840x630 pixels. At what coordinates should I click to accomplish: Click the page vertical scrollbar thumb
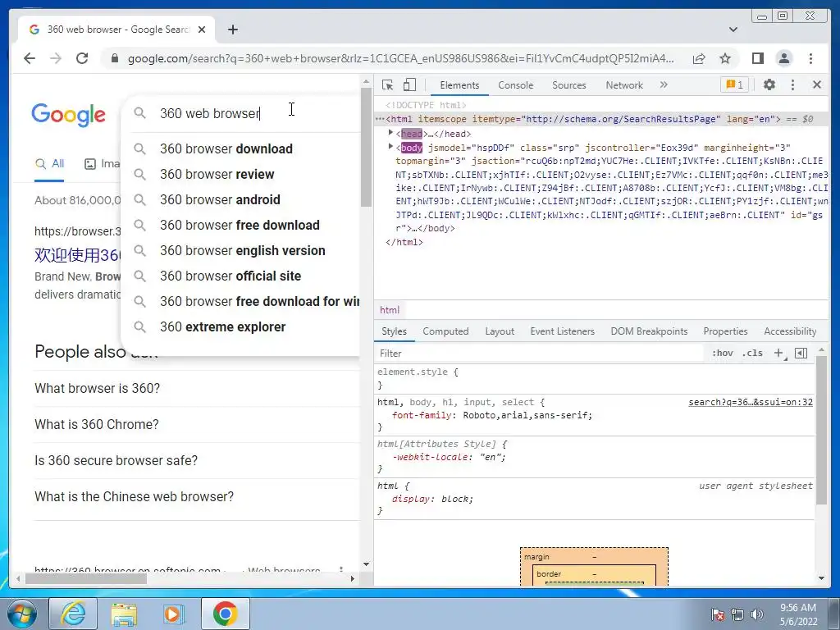[x=366, y=148]
